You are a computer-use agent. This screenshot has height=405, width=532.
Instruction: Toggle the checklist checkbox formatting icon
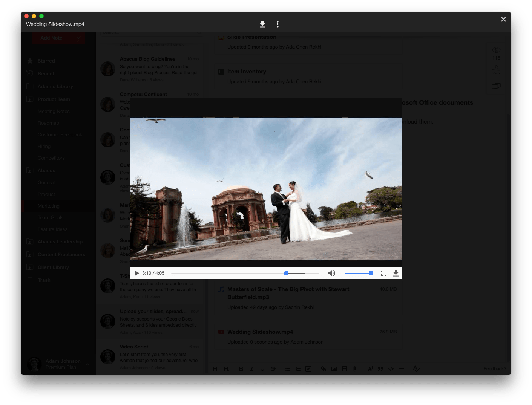(308, 369)
